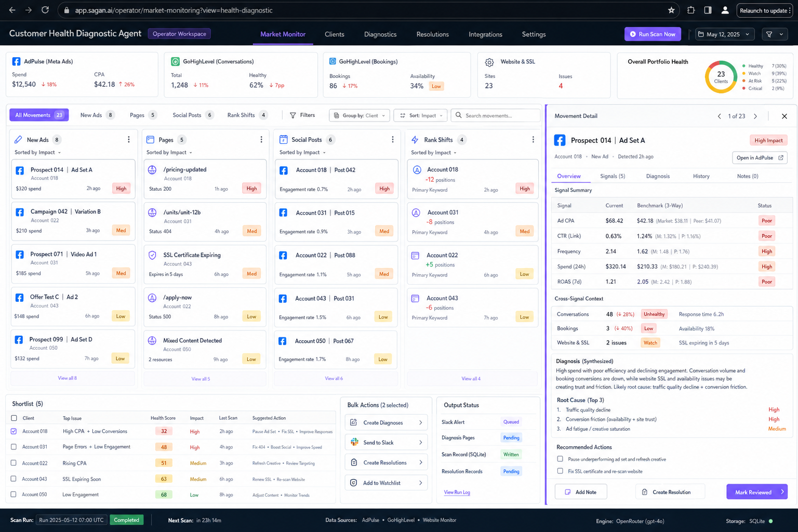Screen dimensions: 798x532
Task: Expand Social Posts Sorted by Impact dropdown
Action: click(303, 152)
